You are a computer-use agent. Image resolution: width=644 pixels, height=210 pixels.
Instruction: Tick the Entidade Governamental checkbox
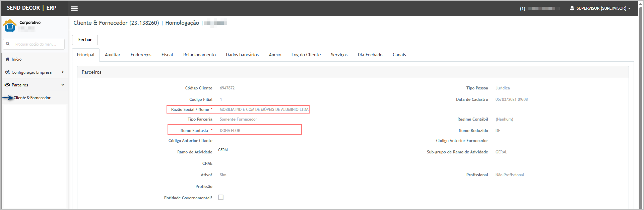tap(221, 197)
